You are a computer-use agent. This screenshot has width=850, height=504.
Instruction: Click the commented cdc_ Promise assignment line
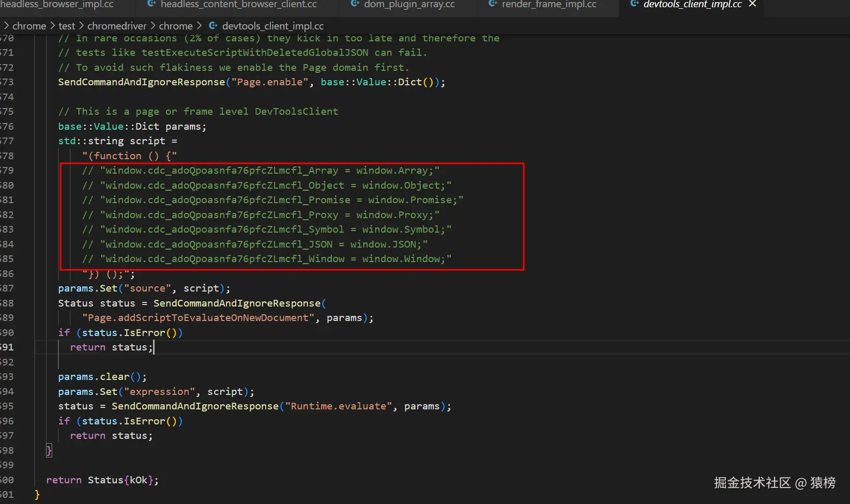click(273, 200)
